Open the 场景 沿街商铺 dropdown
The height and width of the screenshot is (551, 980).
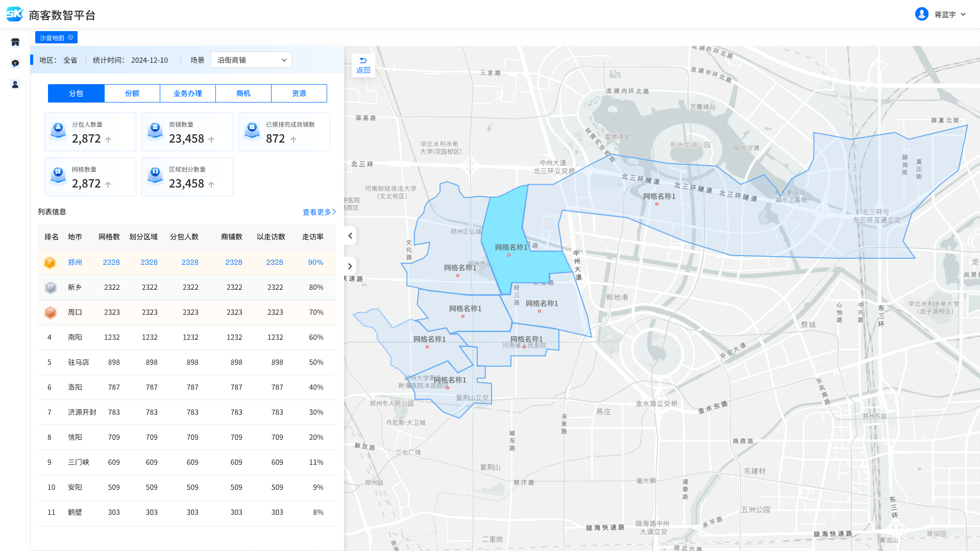pos(252,60)
